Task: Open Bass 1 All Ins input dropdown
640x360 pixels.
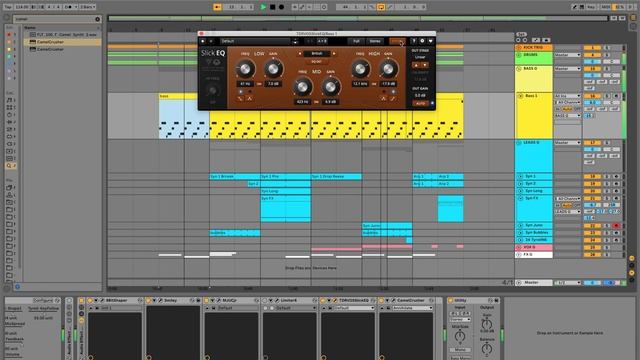Action: coord(567,96)
